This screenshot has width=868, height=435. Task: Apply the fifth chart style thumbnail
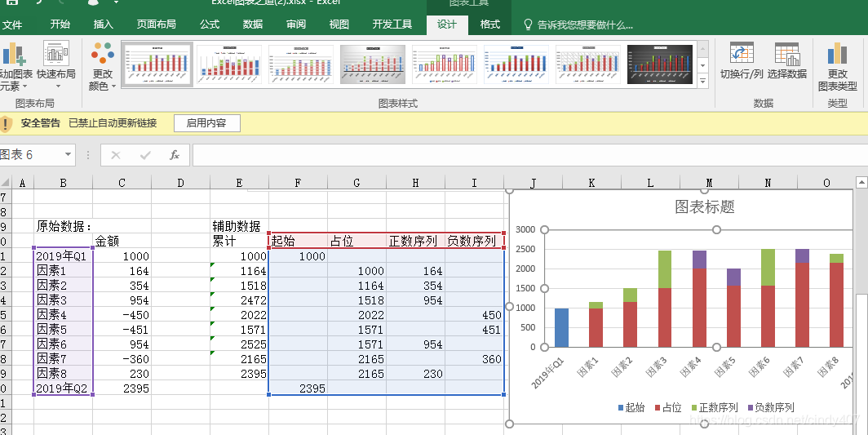click(x=445, y=64)
